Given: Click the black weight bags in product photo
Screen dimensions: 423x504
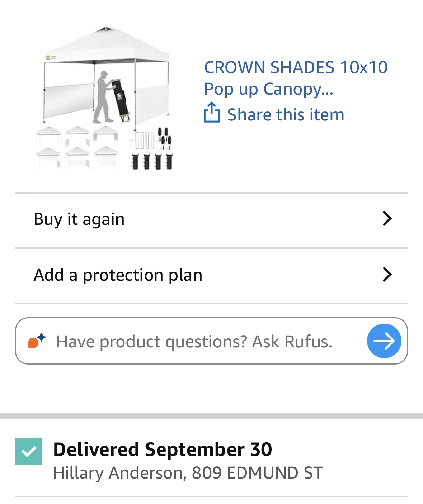Looking at the screenshot, I should [x=152, y=161].
